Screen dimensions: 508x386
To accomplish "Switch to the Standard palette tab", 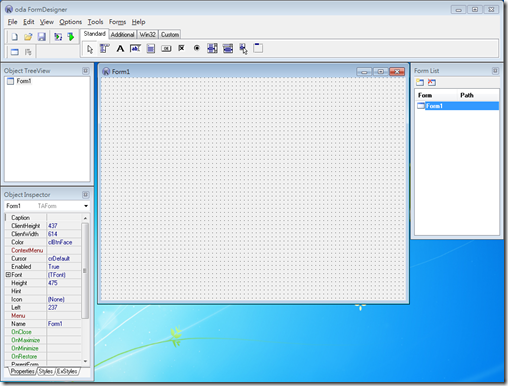I will (95, 34).
